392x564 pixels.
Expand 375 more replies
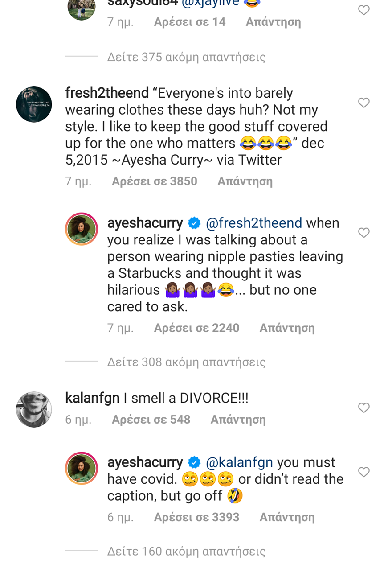[x=186, y=57]
